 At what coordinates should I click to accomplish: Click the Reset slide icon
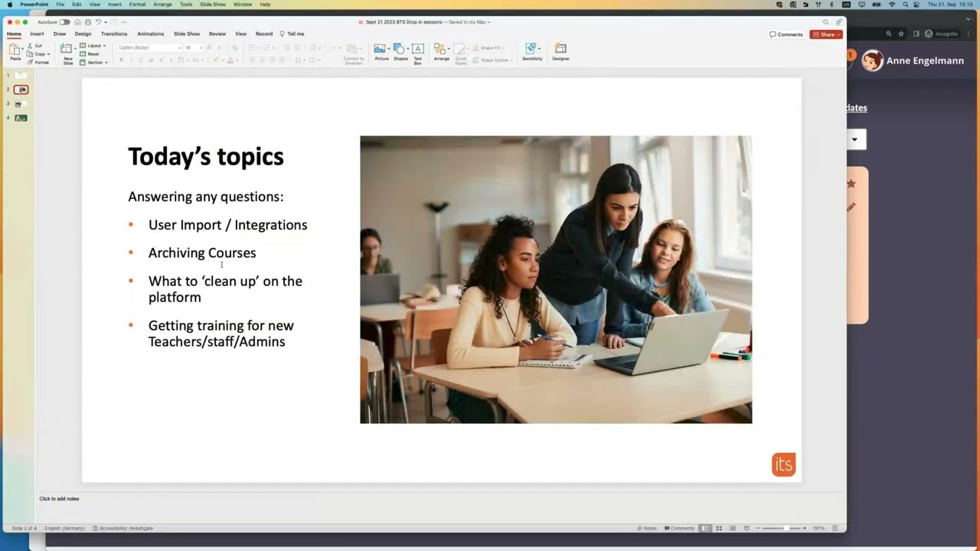coord(83,54)
